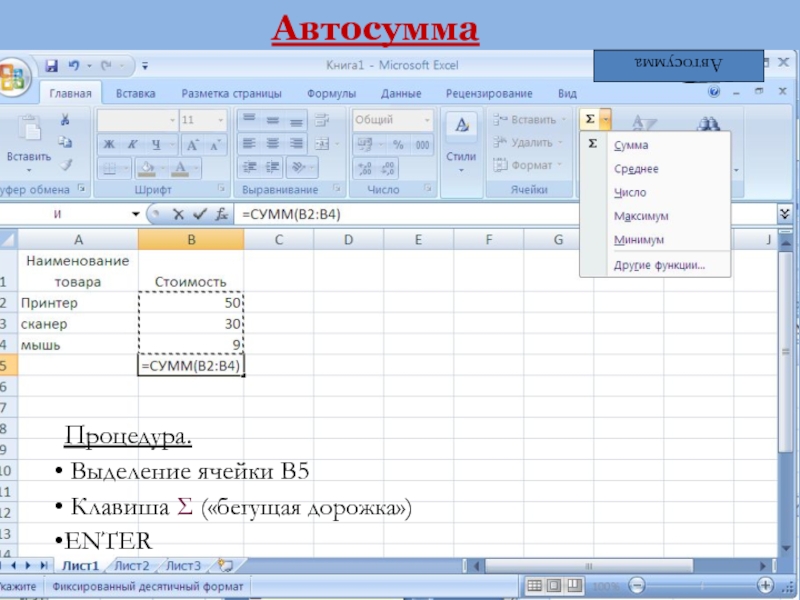
Task: Click the percent style icon
Action: (x=397, y=144)
